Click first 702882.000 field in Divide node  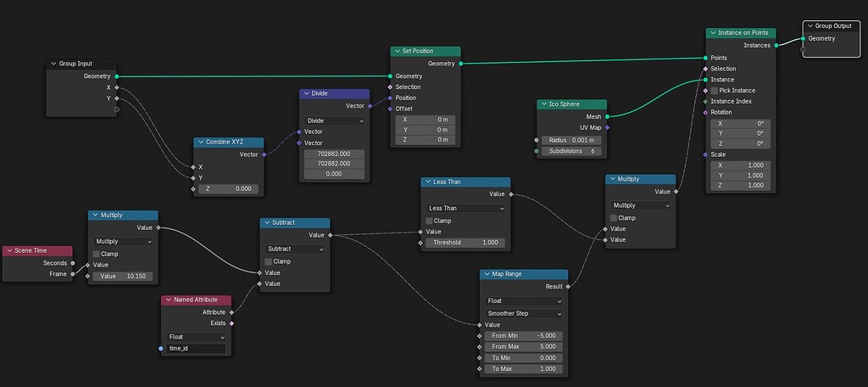point(334,154)
